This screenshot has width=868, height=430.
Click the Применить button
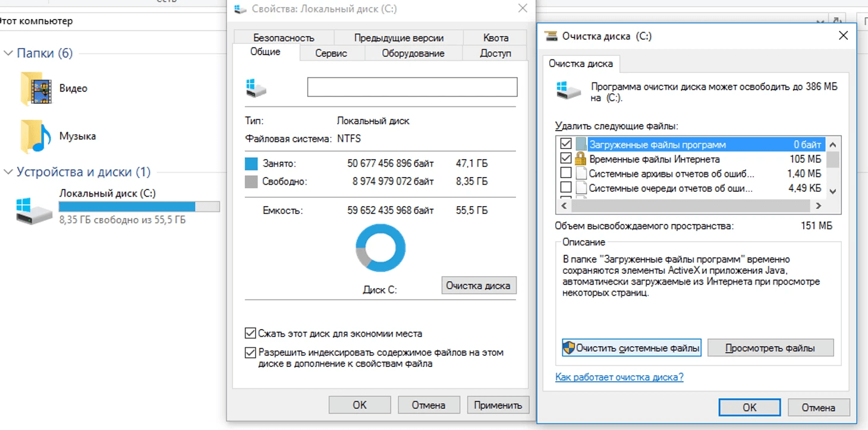pos(498,405)
